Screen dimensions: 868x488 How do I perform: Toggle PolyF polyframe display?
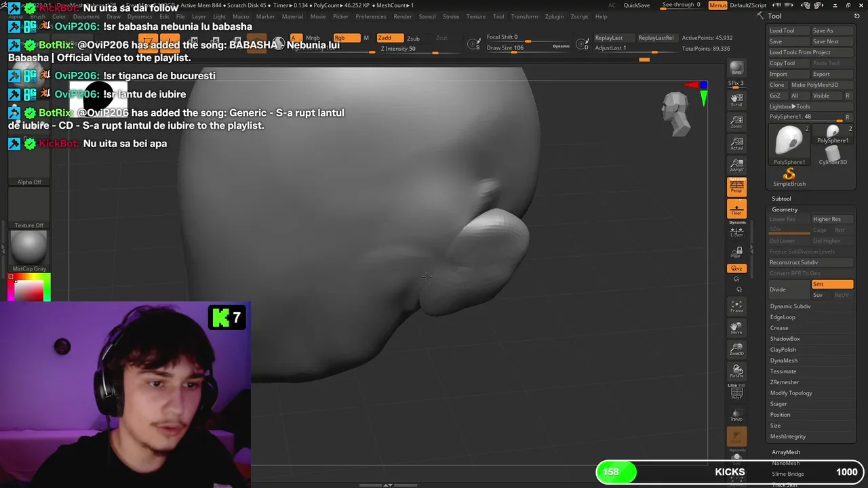pyautogui.click(x=736, y=393)
